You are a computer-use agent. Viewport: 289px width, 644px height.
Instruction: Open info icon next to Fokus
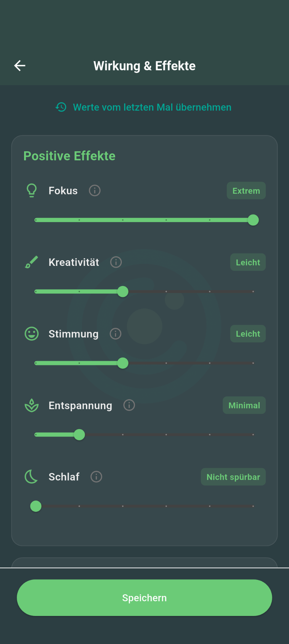95,191
